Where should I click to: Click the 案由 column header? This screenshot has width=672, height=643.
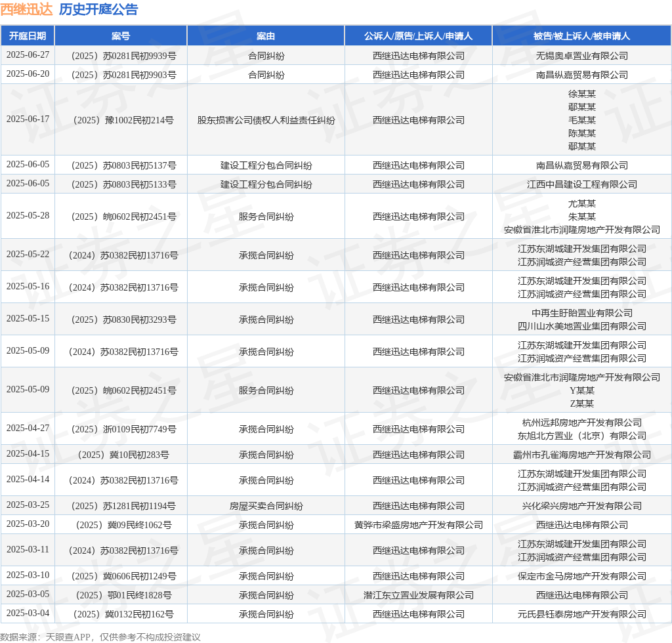coord(266,36)
